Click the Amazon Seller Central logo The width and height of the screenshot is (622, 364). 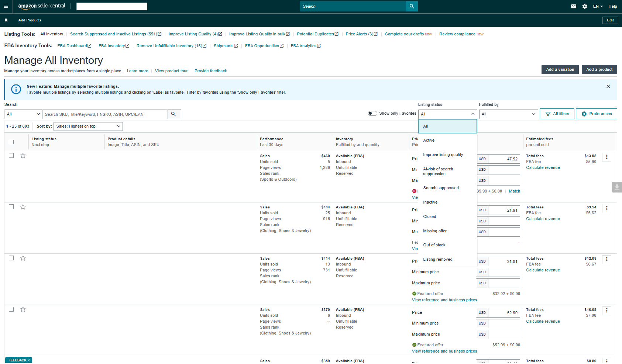click(42, 6)
